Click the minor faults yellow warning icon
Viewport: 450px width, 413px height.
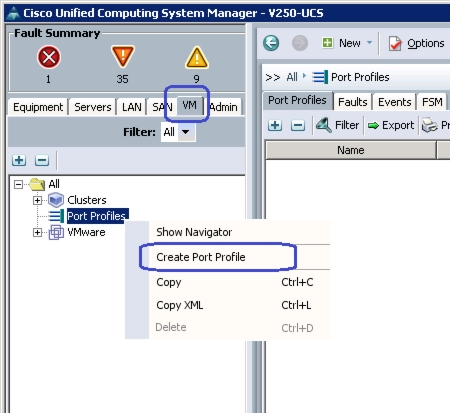(197, 57)
